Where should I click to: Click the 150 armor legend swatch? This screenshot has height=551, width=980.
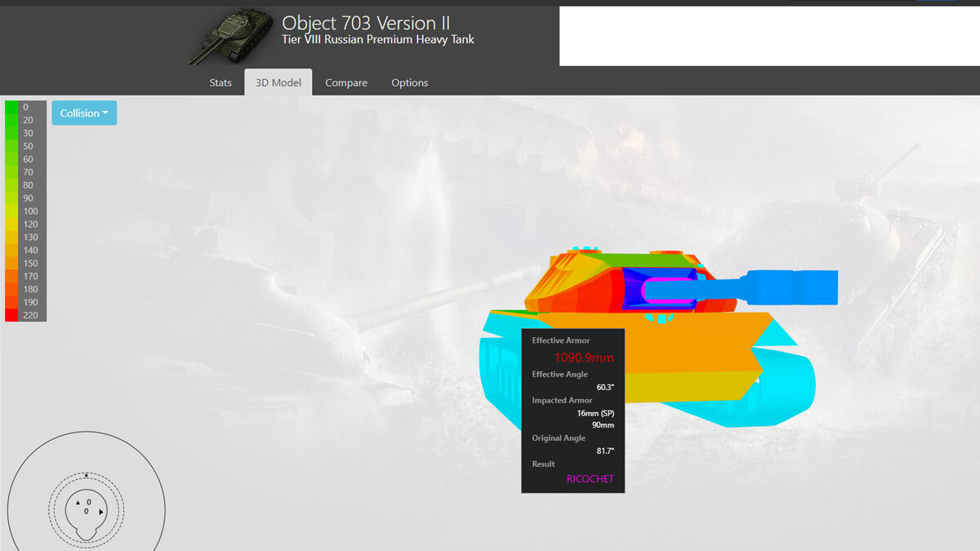point(11,263)
